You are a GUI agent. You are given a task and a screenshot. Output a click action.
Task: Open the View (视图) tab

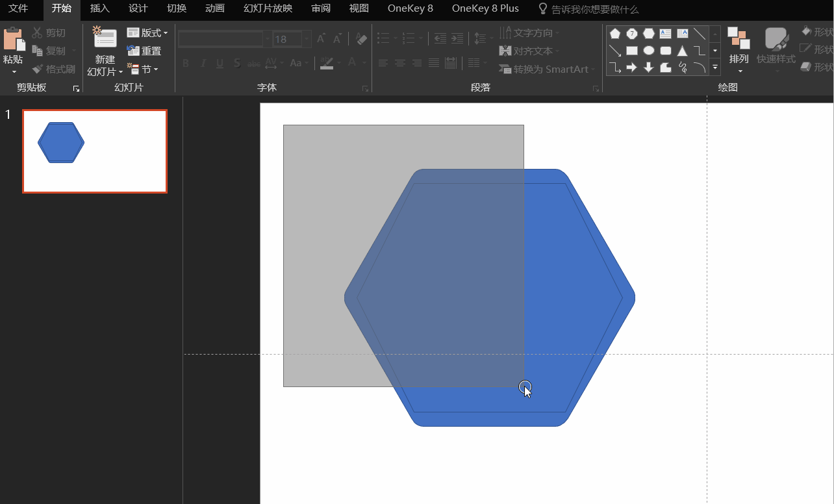tap(359, 8)
